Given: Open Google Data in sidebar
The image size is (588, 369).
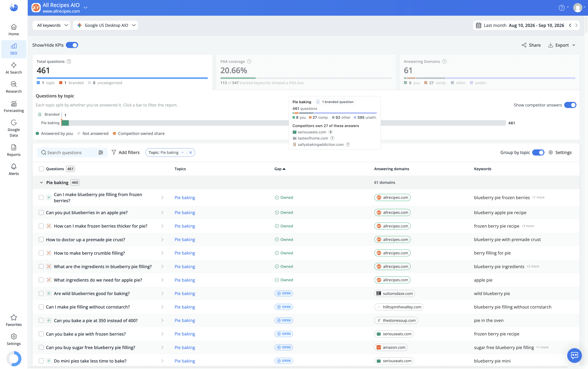Looking at the screenshot, I should click(x=14, y=128).
